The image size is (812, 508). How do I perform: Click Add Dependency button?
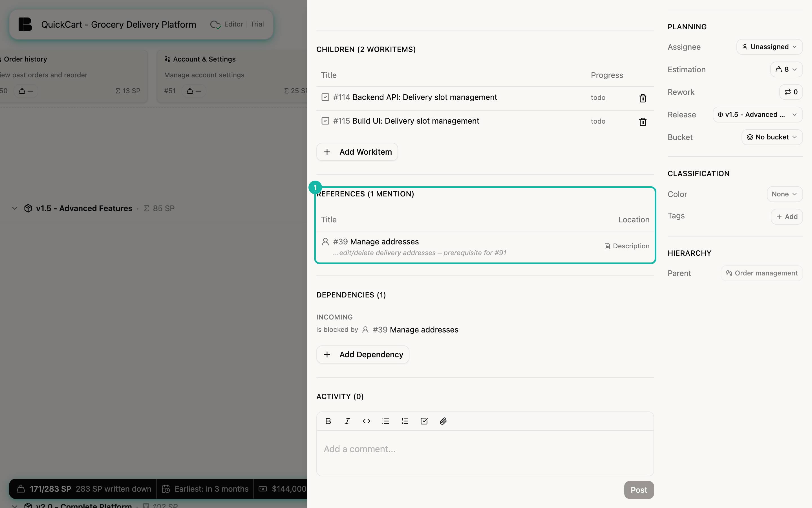(363, 354)
